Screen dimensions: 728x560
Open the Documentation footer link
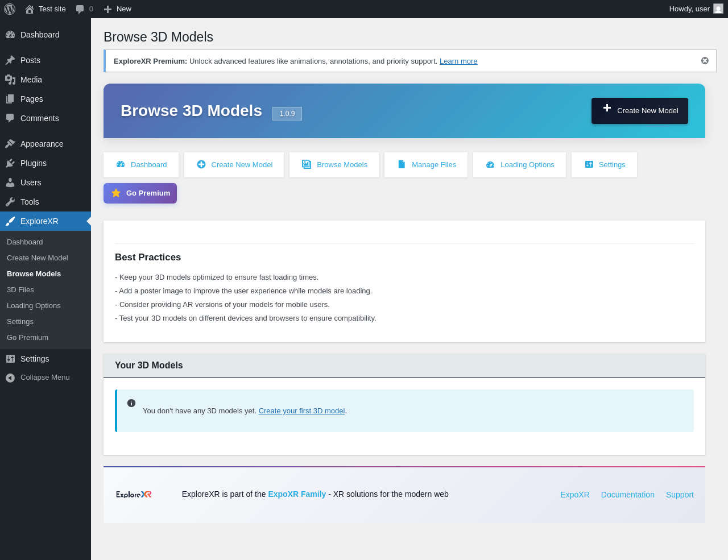pos(628,495)
